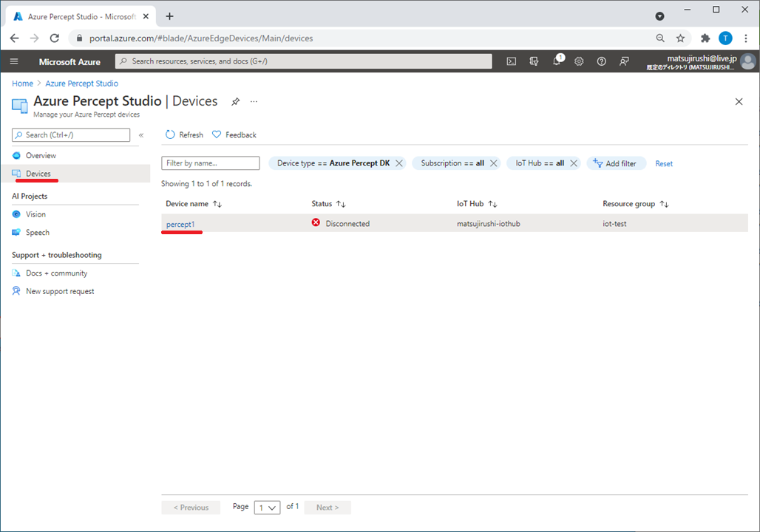The width and height of the screenshot is (760, 532).
Task: Go to Home breadcrumb
Action: (22, 83)
